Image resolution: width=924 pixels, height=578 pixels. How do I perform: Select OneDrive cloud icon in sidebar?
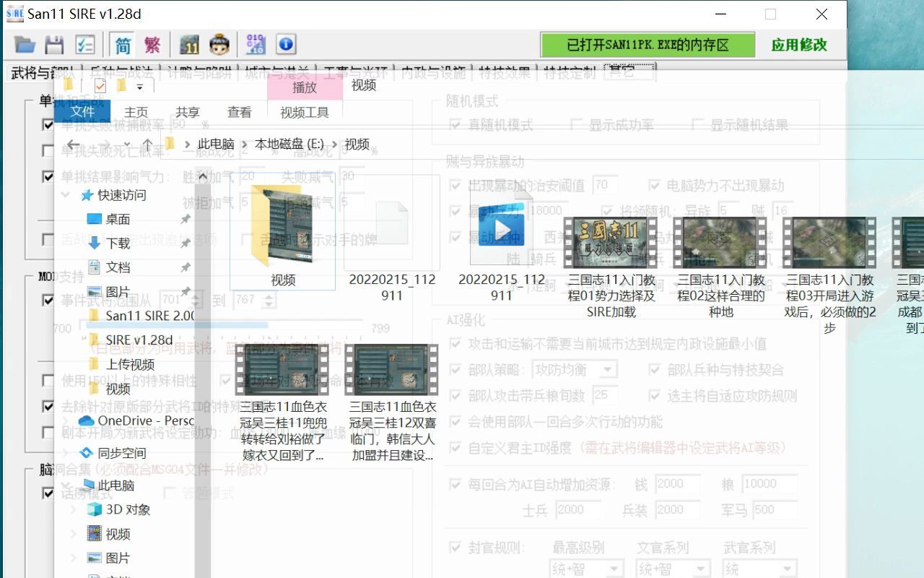pyautogui.click(x=86, y=420)
